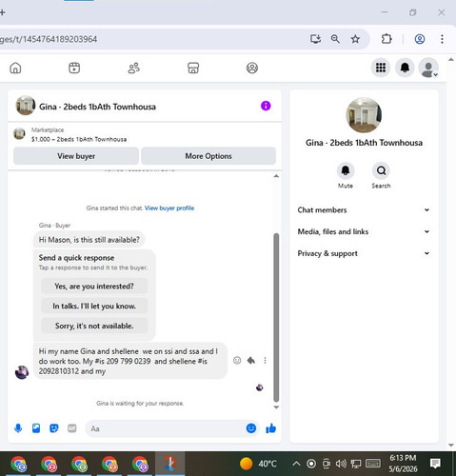Image resolution: width=456 pixels, height=476 pixels.
Task: Choose a sticker icon
Action: coord(54,428)
